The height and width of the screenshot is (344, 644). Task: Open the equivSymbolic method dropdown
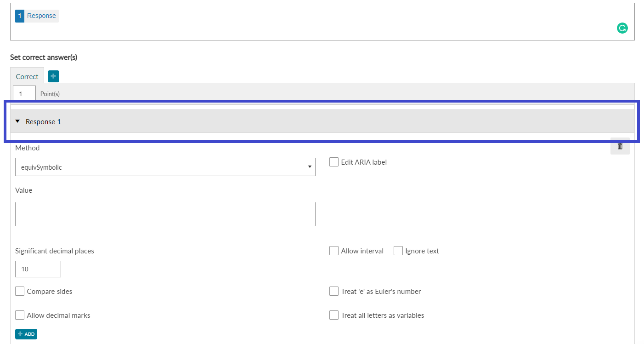tap(165, 167)
